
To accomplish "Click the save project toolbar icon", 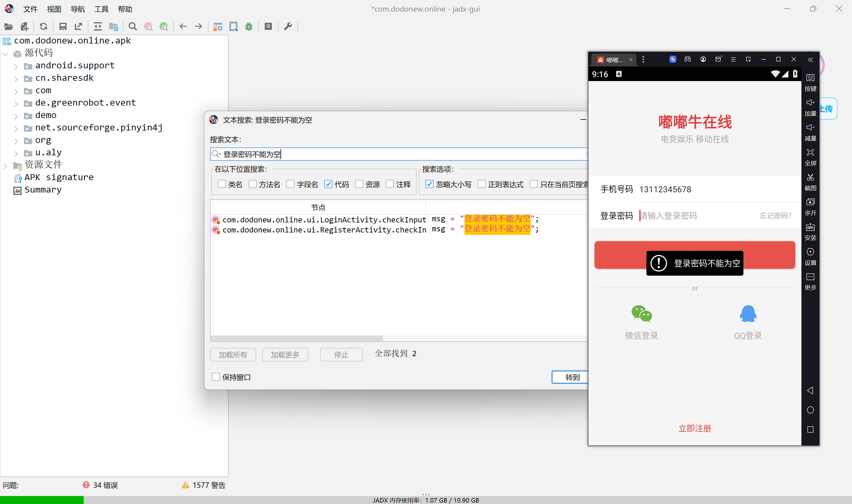I will (63, 27).
